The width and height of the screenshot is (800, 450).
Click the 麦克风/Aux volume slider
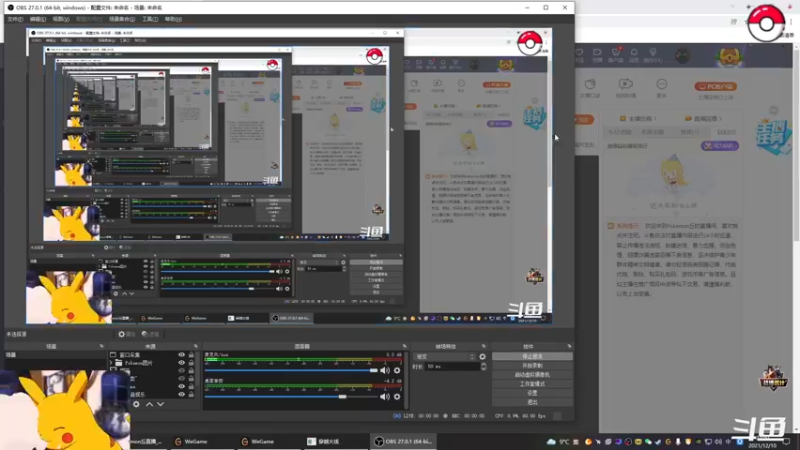[x=291, y=370]
